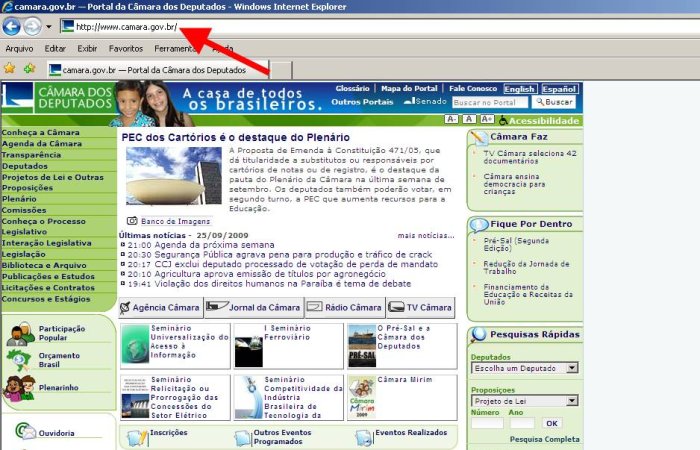This screenshot has width=700, height=450.
Task: Click Outros Eventos Programados icon
Action: (x=243, y=438)
